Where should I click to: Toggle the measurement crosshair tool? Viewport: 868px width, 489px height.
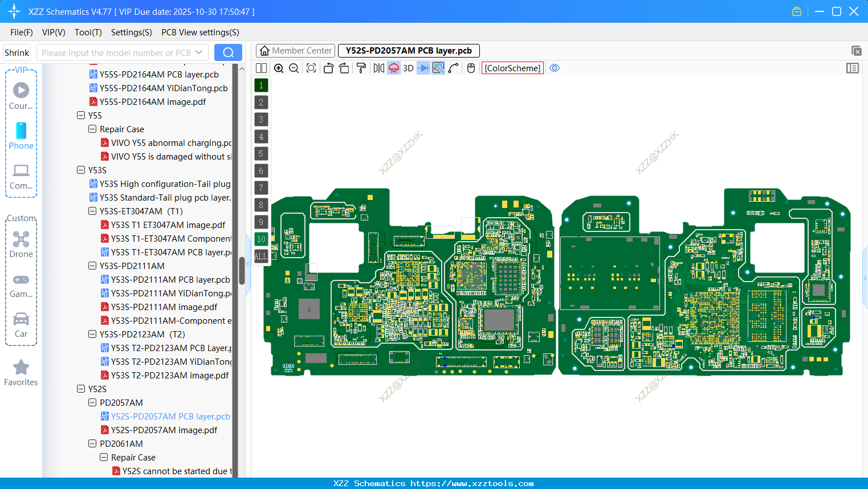point(438,68)
